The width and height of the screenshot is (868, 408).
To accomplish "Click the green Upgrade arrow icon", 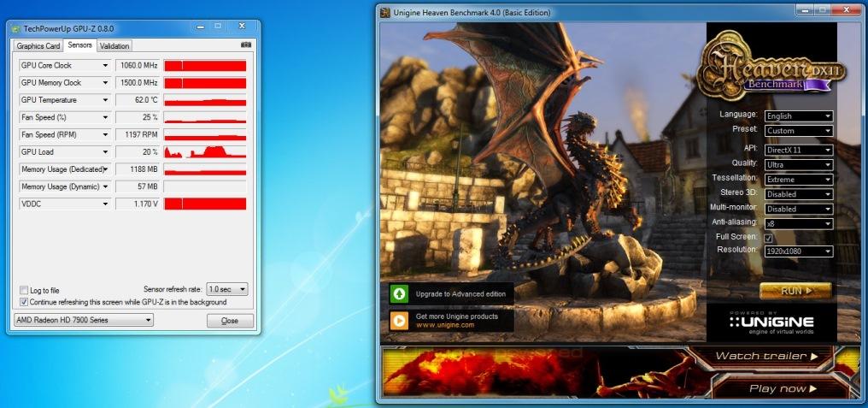I will coord(399,293).
